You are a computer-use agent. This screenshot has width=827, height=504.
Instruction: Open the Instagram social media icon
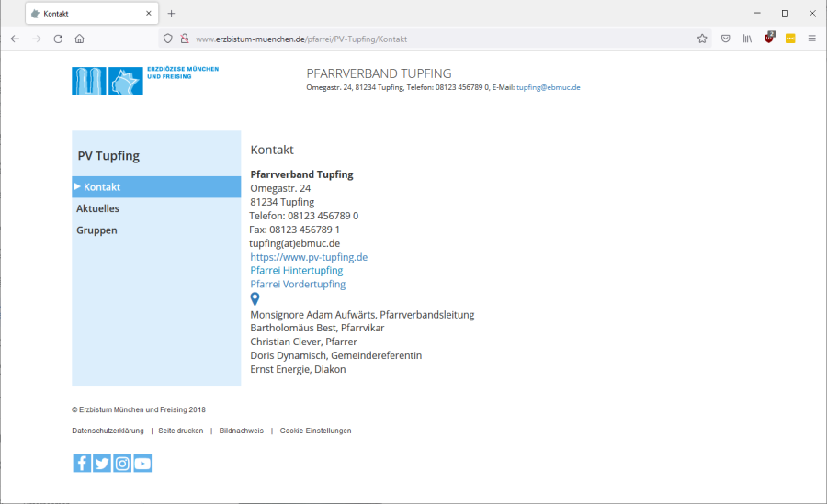click(122, 464)
